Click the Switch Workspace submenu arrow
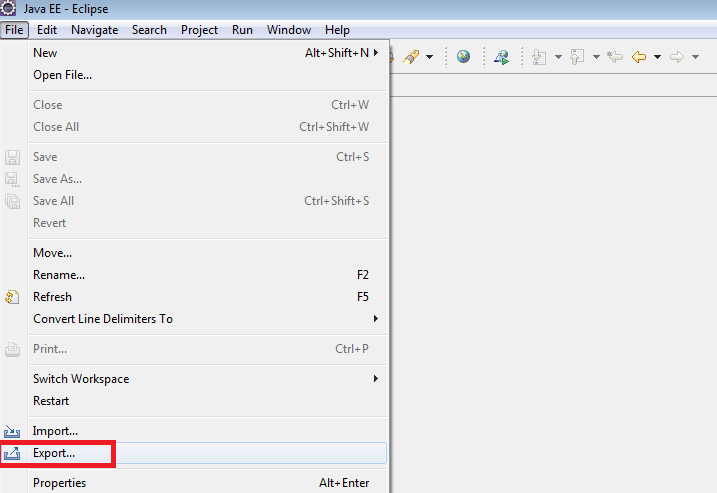The image size is (717, 493). pyautogui.click(x=376, y=379)
